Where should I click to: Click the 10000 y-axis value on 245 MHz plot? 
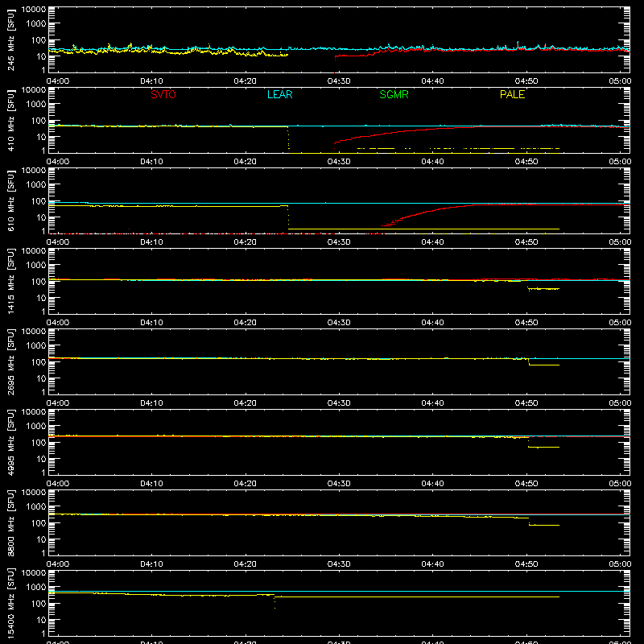coord(34,10)
